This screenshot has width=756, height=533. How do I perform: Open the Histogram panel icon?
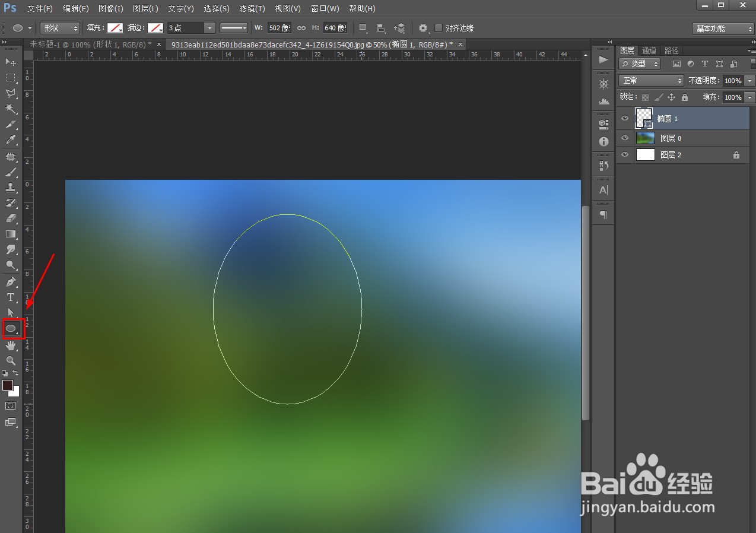point(603,100)
